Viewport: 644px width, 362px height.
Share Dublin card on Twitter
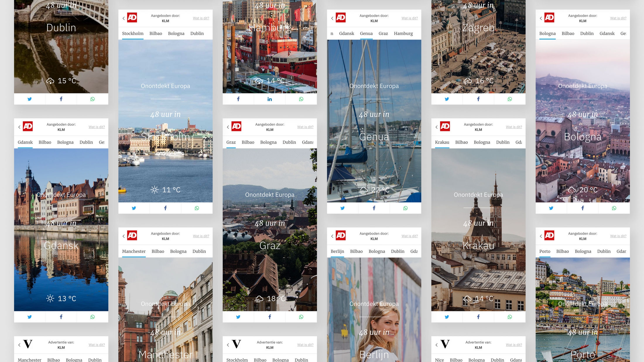click(30, 99)
